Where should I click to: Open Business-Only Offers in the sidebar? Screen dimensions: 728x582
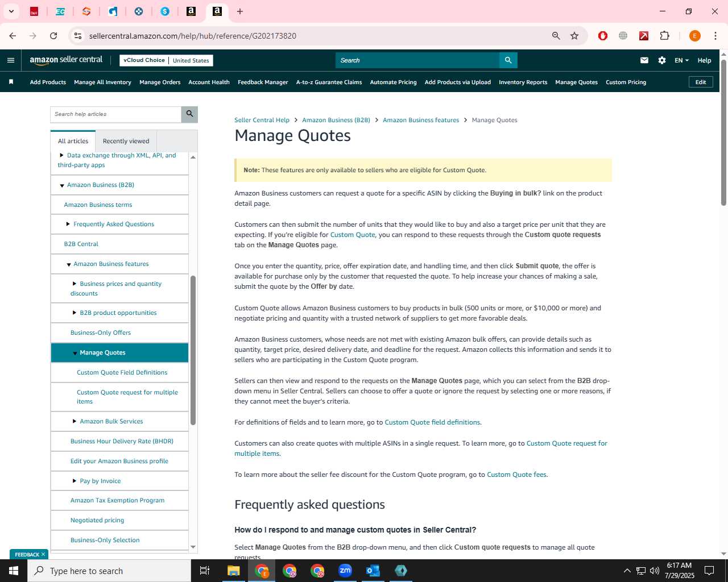click(101, 332)
